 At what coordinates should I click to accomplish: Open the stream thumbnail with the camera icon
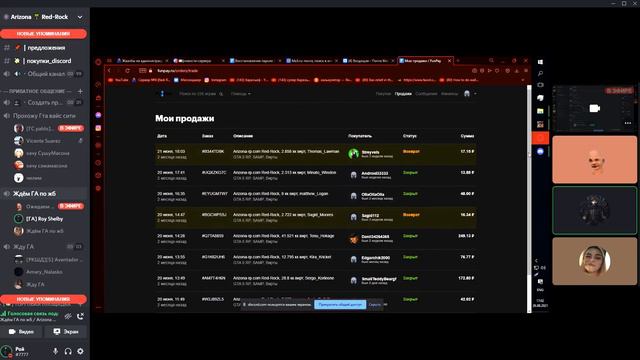[x=594, y=109]
